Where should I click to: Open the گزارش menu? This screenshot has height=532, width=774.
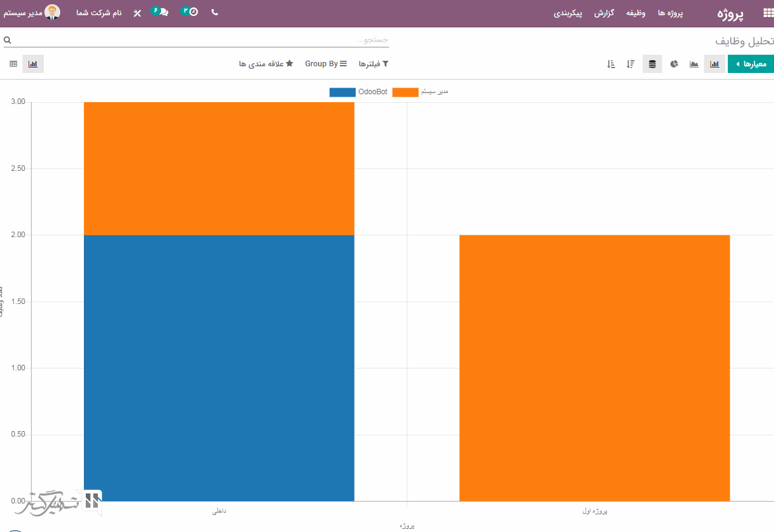tap(603, 13)
